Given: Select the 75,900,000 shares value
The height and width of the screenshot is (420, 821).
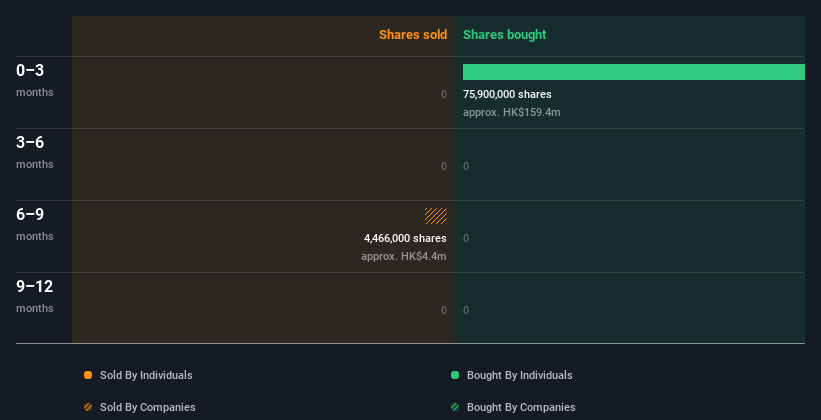Looking at the screenshot, I should coord(507,94).
